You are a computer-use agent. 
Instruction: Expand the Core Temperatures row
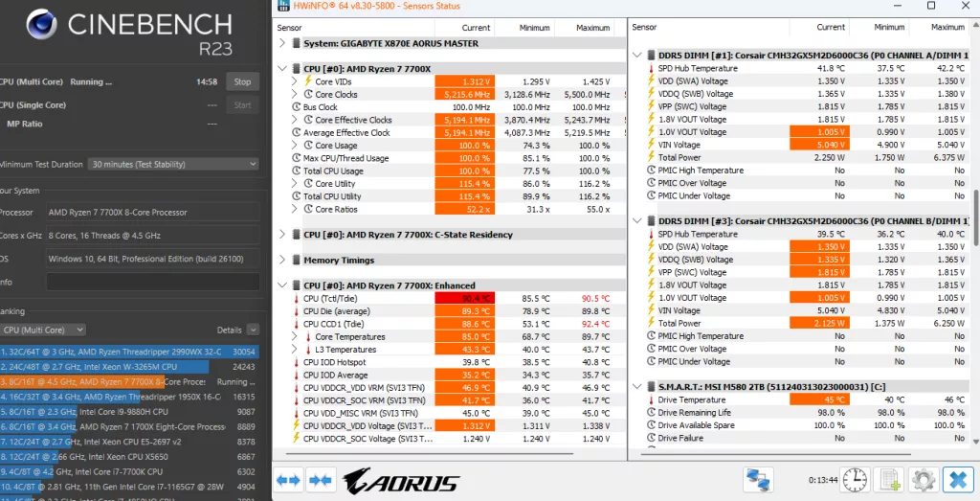295,336
